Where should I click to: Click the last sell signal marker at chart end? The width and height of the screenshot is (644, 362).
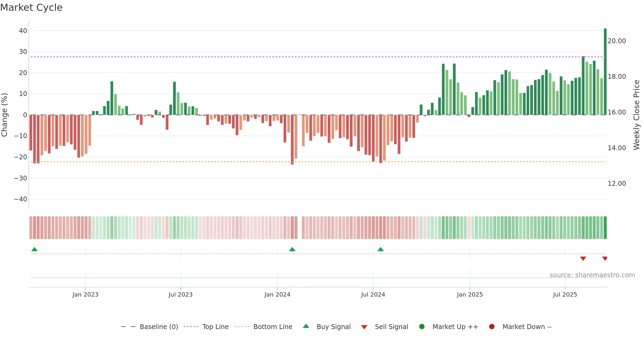605,258
